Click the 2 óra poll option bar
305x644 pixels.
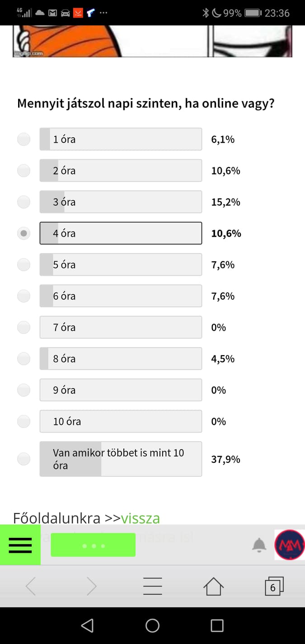pyautogui.click(x=121, y=171)
